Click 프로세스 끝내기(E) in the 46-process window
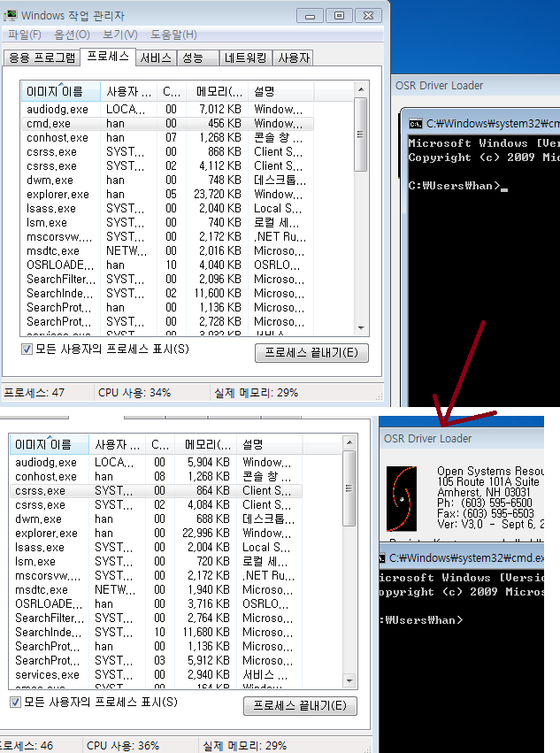The height and width of the screenshot is (753, 560). click(300, 706)
